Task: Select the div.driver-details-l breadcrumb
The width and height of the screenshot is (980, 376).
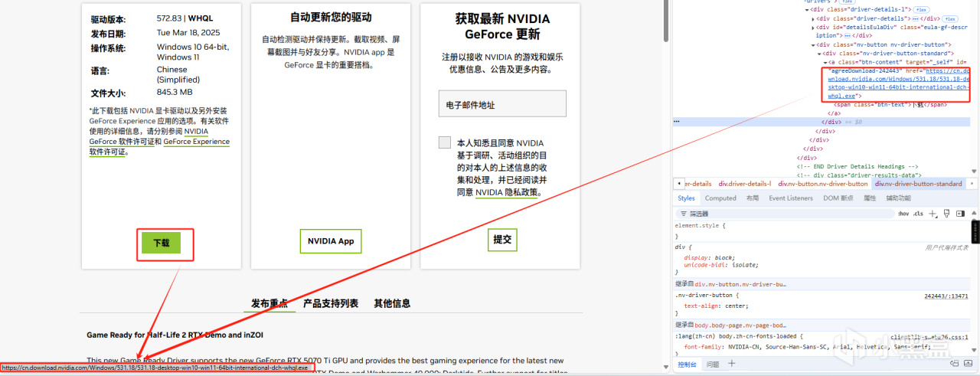Action: 746,184
